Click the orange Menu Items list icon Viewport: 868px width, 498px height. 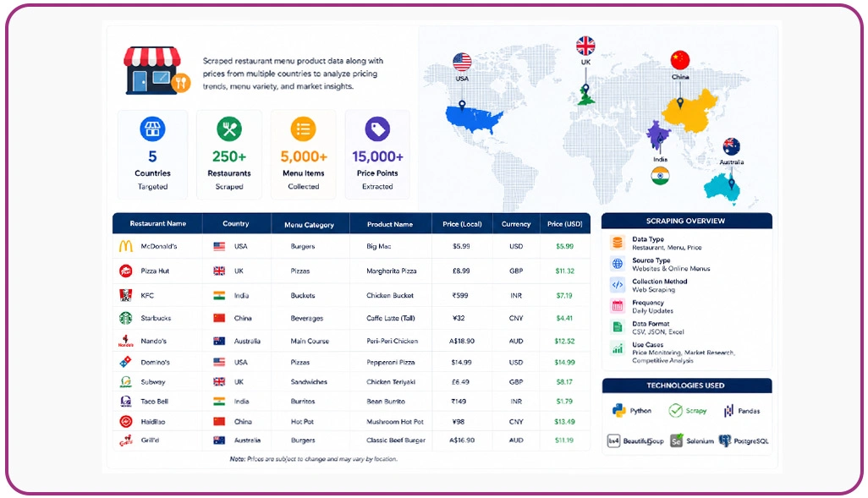(x=304, y=129)
